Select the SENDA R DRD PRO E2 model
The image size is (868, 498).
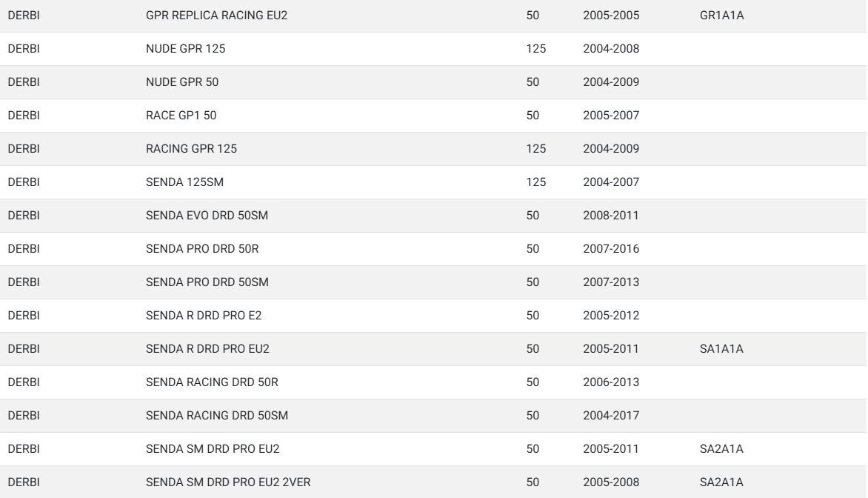tap(203, 315)
